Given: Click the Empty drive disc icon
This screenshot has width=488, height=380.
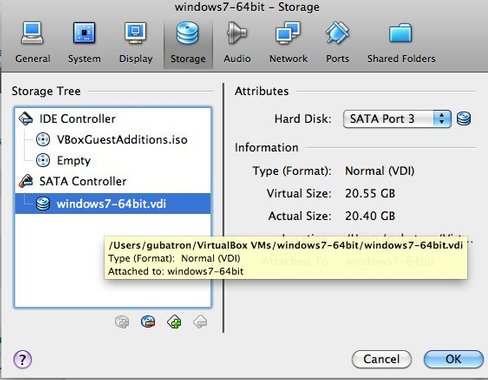Looking at the screenshot, I should coord(43,160).
